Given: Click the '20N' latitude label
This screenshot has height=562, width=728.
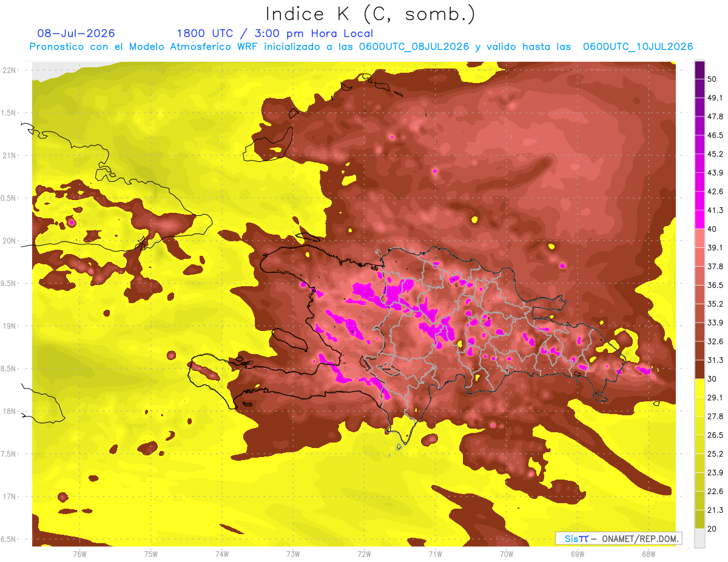Looking at the screenshot, I should pyautogui.click(x=10, y=241).
